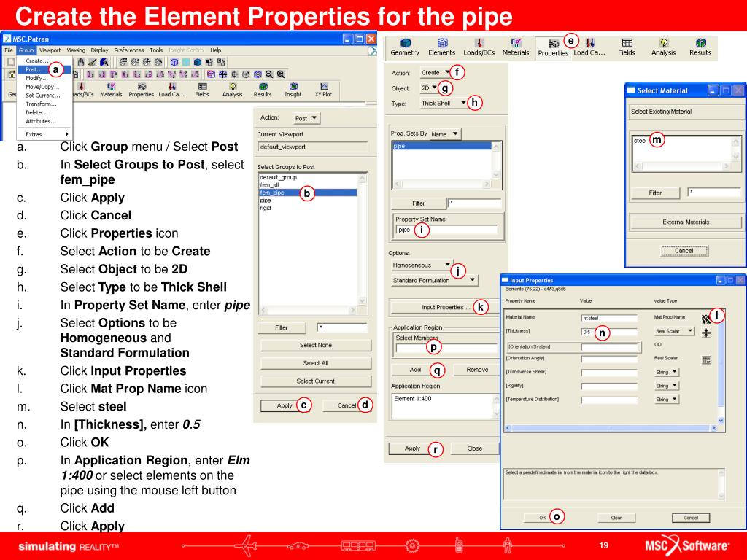
Task: Open String dropdown for Temperature Distribution
Action: (667, 400)
